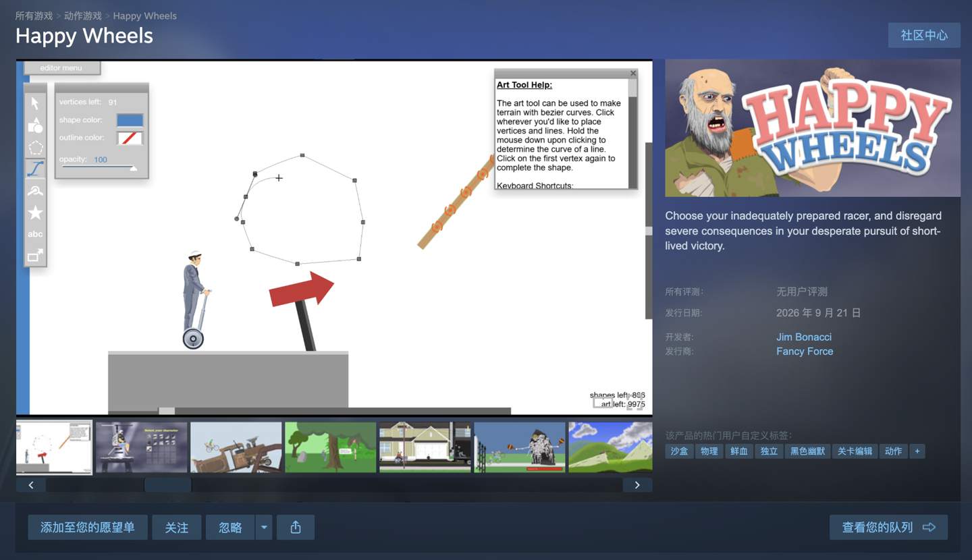972x560 pixels.
Task: Select the green forest screenshot thumbnail
Action: (330, 447)
